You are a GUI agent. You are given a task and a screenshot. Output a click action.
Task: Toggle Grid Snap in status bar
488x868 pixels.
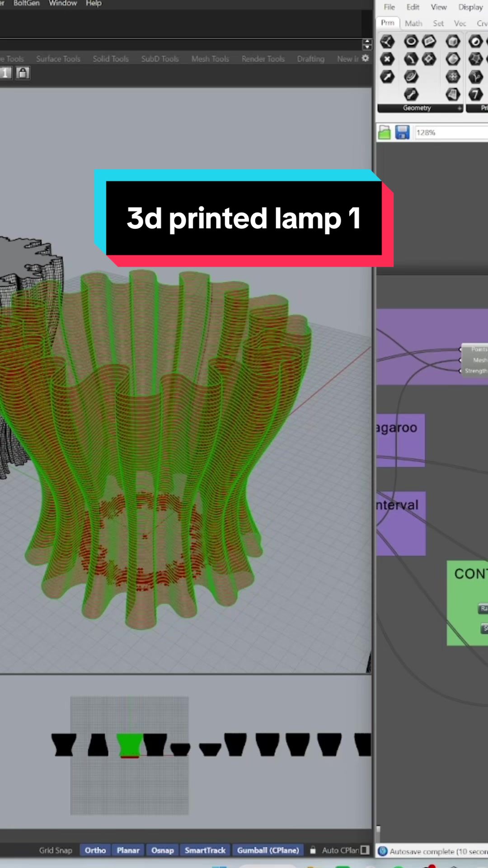[56, 850]
